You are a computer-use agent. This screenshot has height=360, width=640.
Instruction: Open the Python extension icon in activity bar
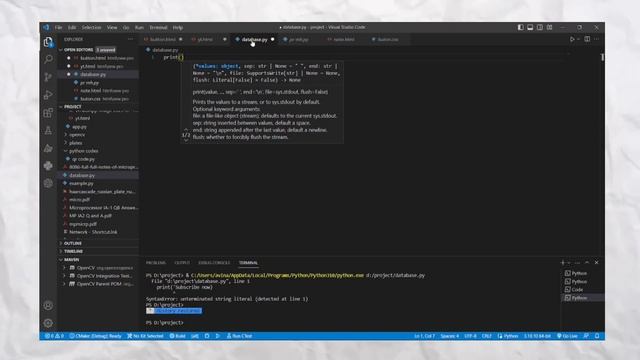coord(48,165)
